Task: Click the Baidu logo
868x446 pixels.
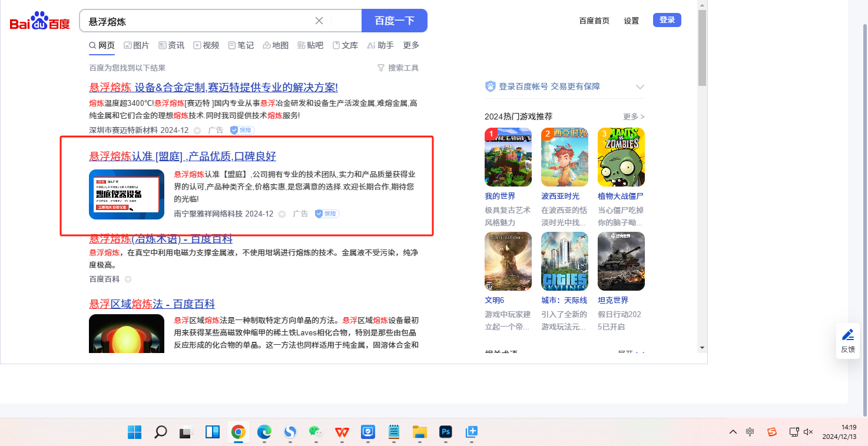Action: tap(39, 22)
